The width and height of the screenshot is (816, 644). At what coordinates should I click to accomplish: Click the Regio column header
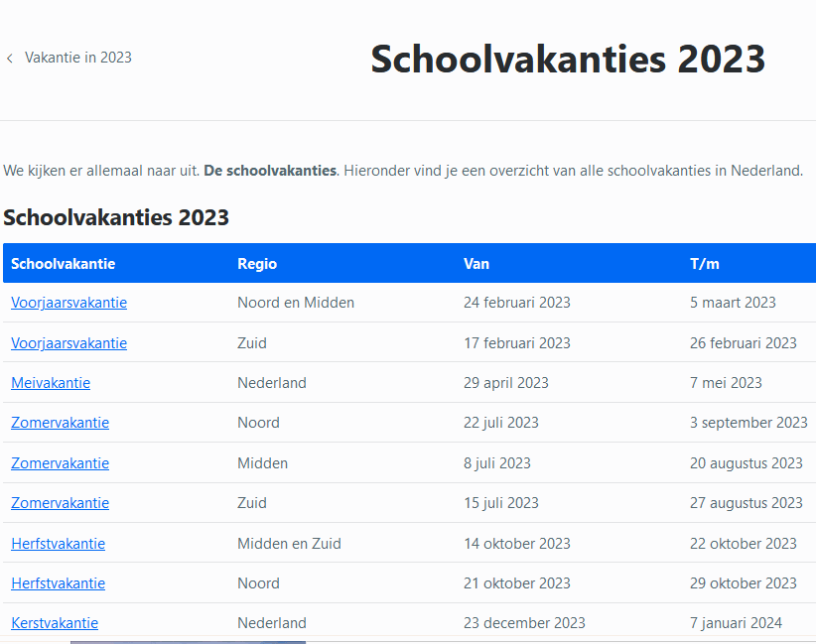coord(257,264)
